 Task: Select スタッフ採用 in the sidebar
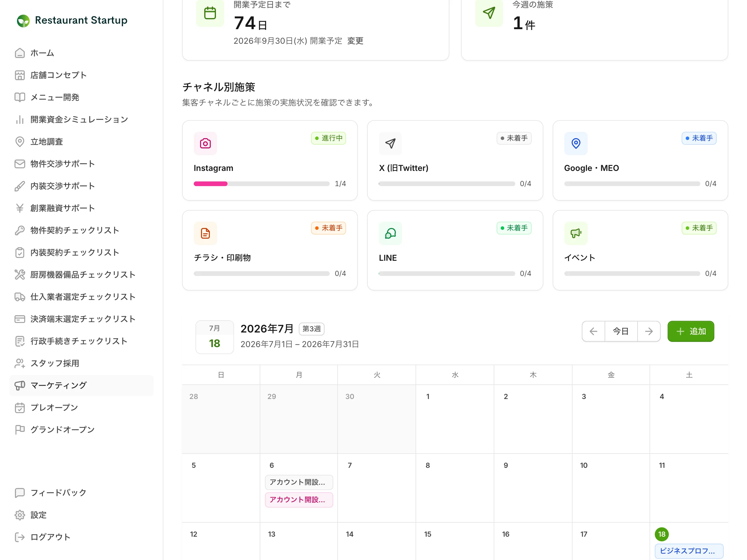coord(81,363)
